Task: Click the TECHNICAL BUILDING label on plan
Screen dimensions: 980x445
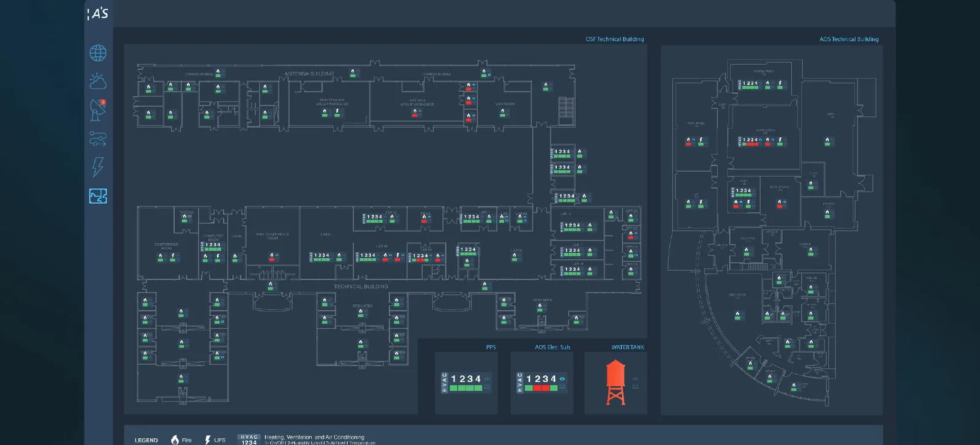Action: tap(361, 286)
